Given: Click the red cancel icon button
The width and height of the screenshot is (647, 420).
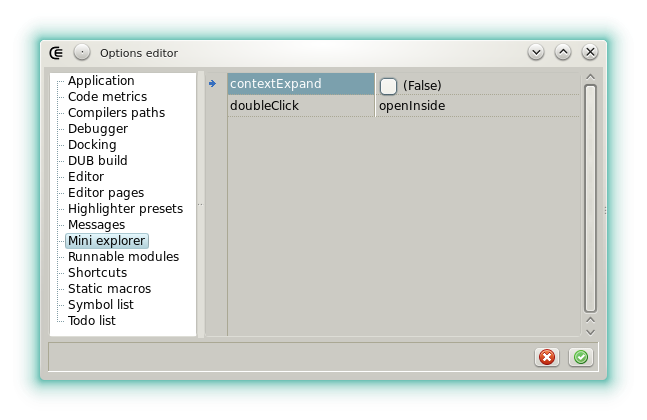Looking at the screenshot, I should [547, 357].
